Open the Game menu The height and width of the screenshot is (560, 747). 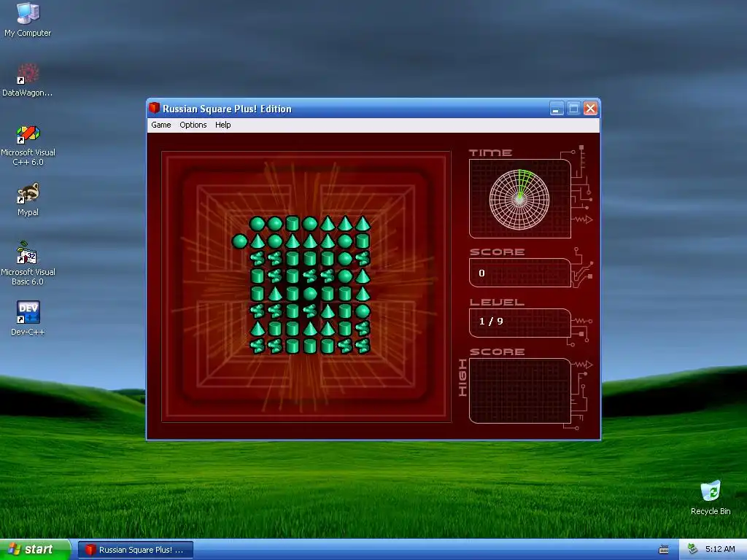click(161, 125)
